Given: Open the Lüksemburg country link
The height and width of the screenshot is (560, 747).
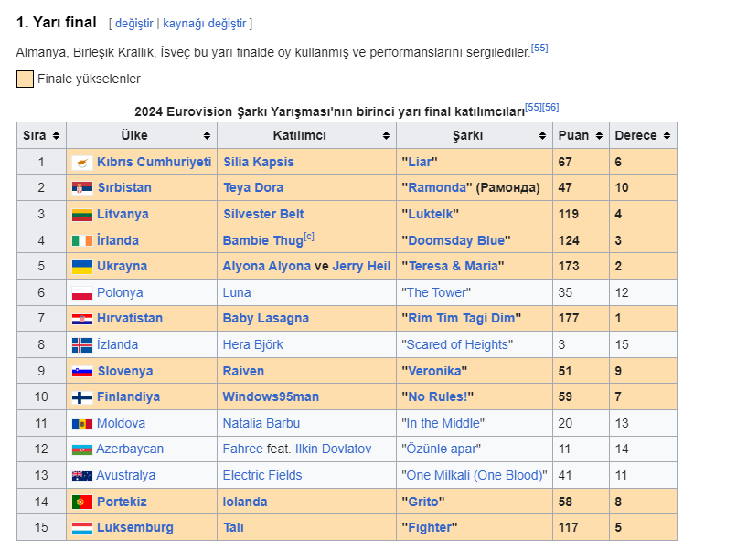Looking at the screenshot, I should point(134,528).
